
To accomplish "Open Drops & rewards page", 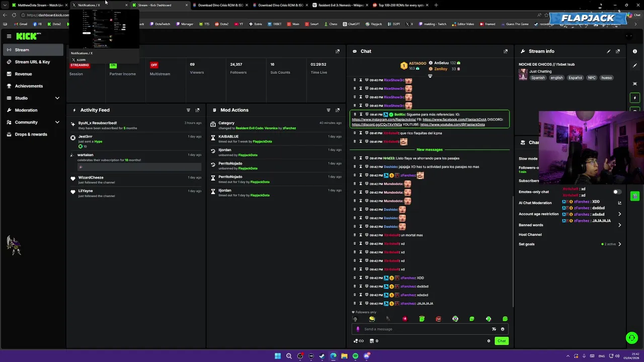I will tap(33, 134).
